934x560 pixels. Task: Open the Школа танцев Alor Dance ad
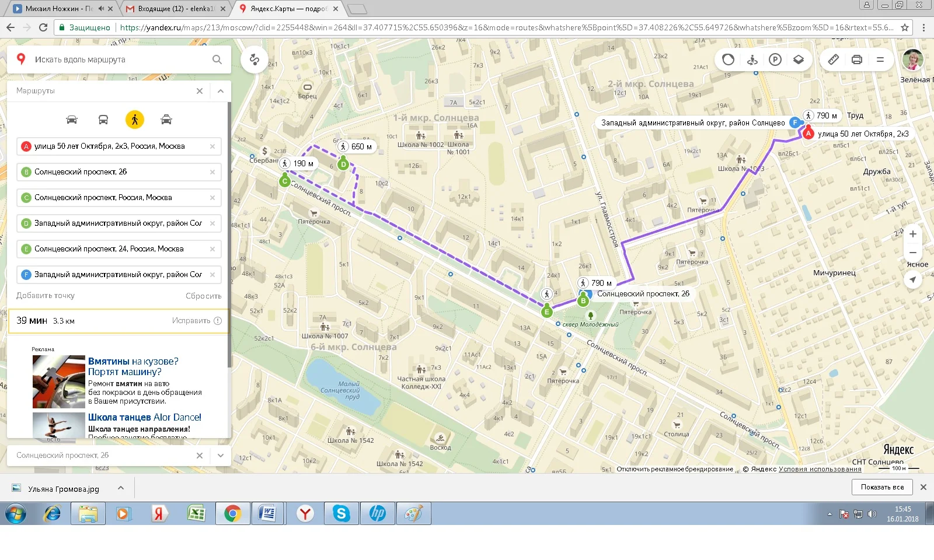tap(145, 418)
